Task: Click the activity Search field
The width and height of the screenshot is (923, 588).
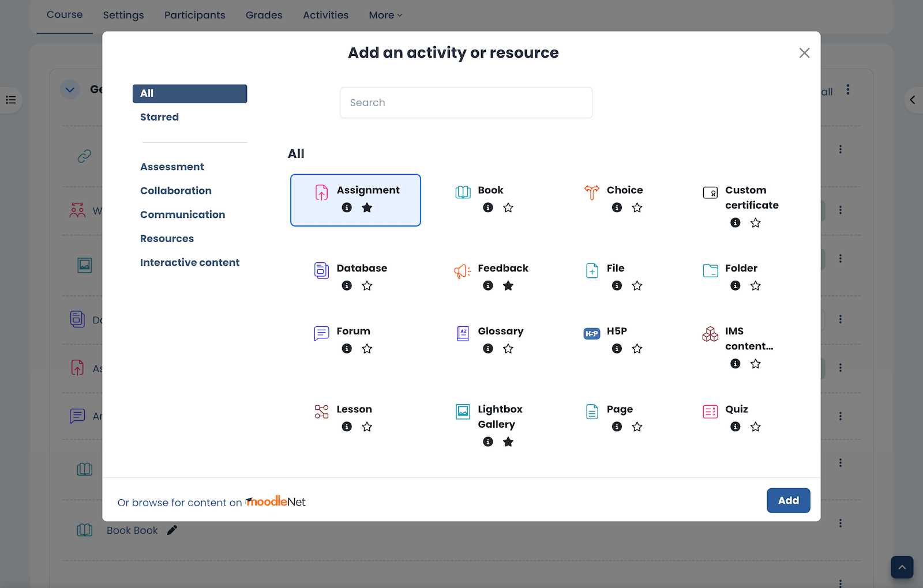Action: point(466,103)
